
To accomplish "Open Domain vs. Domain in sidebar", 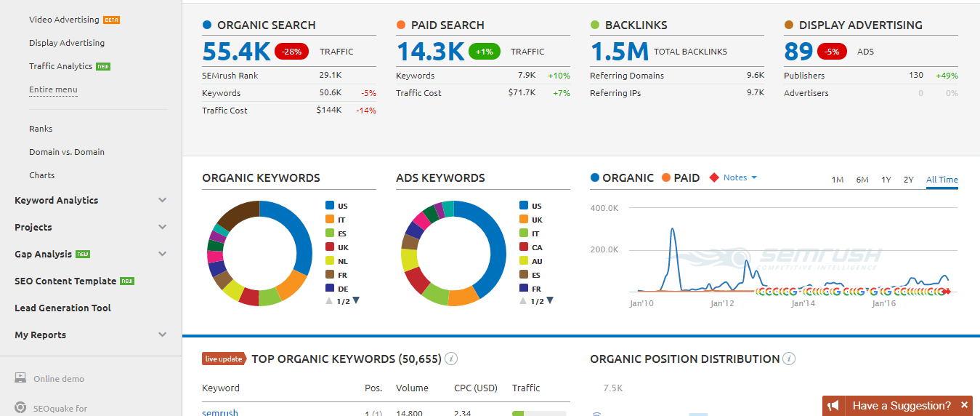I will [x=67, y=152].
